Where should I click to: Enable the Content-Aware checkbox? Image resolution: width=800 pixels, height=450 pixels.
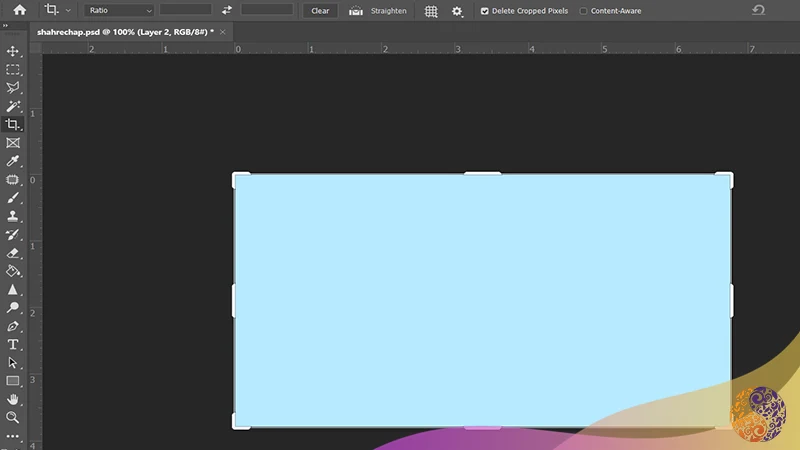click(584, 11)
